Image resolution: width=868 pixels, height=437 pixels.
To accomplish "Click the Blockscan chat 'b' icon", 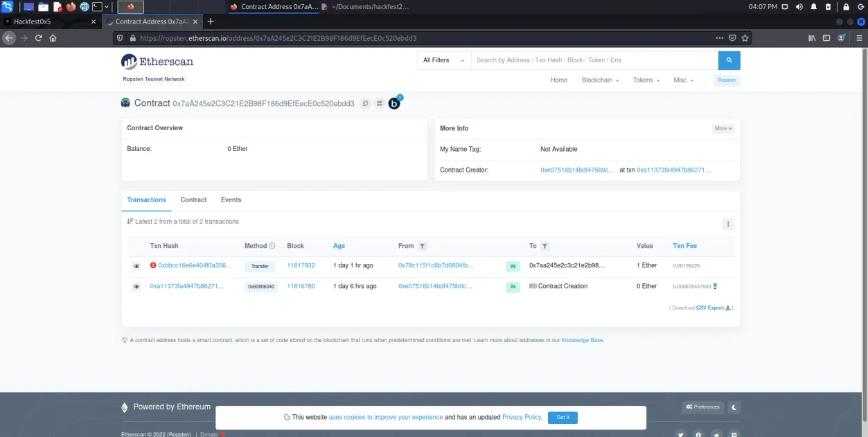I will (394, 104).
